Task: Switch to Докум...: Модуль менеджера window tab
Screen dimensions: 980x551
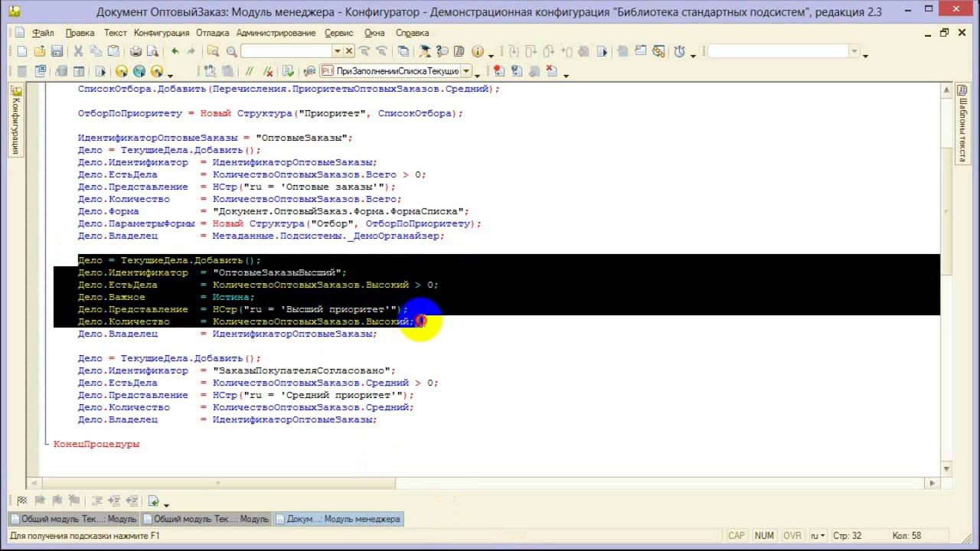Action: pos(337,519)
